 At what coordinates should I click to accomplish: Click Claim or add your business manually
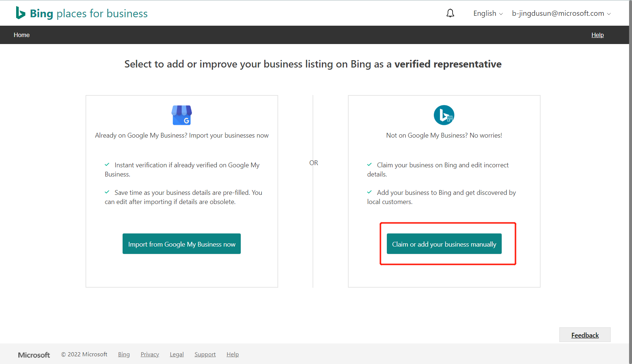(444, 244)
